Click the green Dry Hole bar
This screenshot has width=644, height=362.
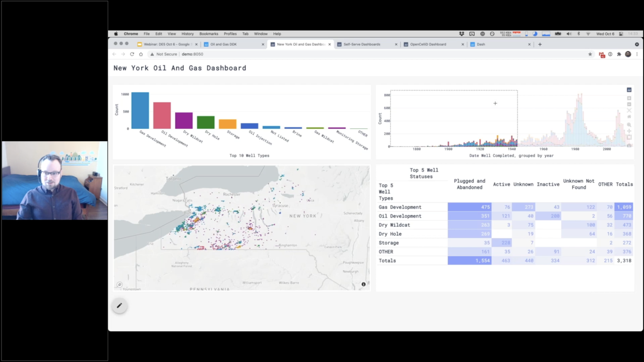pos(206,122)
